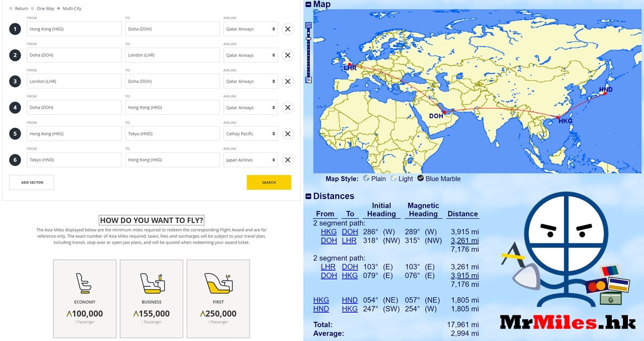The width and height of the screenshot is (644, 341).
Task: Click the yellow Search button
Action: 269,183
